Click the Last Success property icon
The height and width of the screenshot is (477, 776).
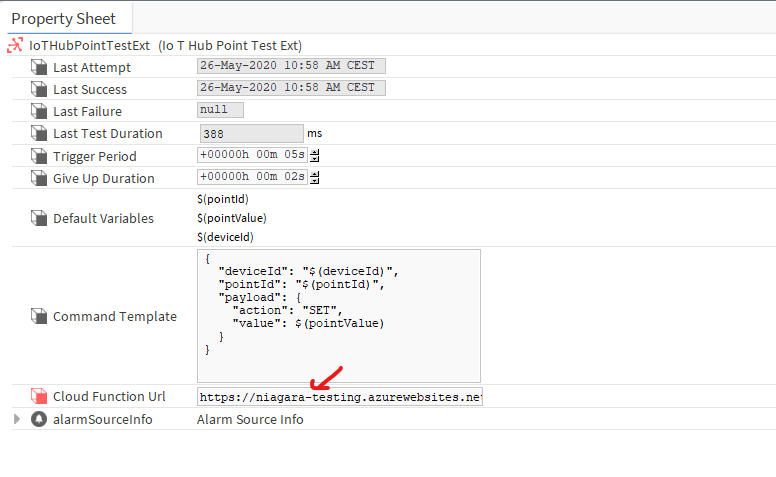pyautogui.click(x=39, y=89)
